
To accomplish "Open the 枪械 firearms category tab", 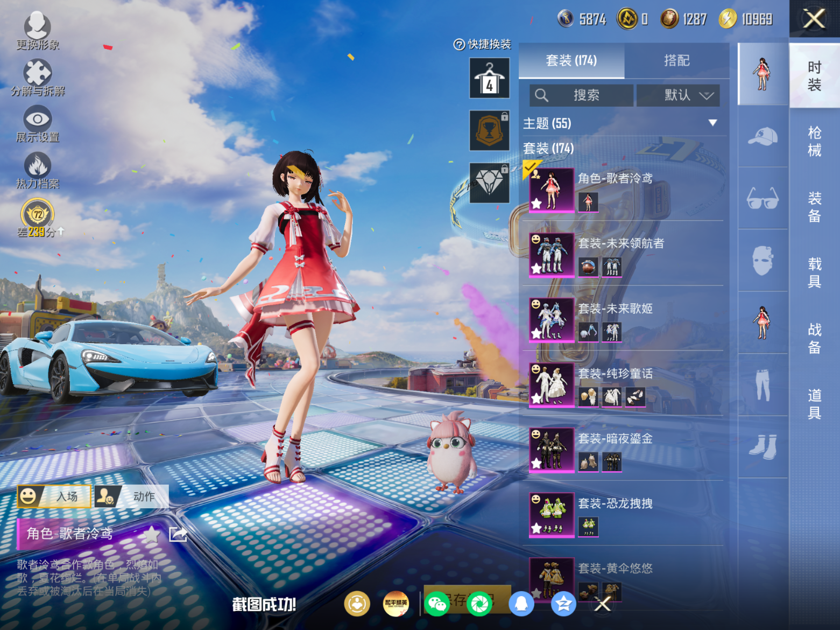I will pos(814,141).
